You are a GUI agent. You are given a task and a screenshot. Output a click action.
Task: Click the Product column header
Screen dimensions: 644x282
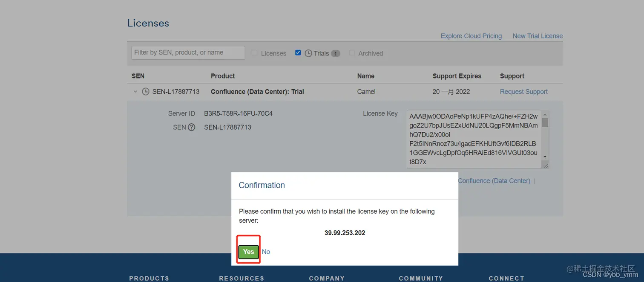click(223, 76)
